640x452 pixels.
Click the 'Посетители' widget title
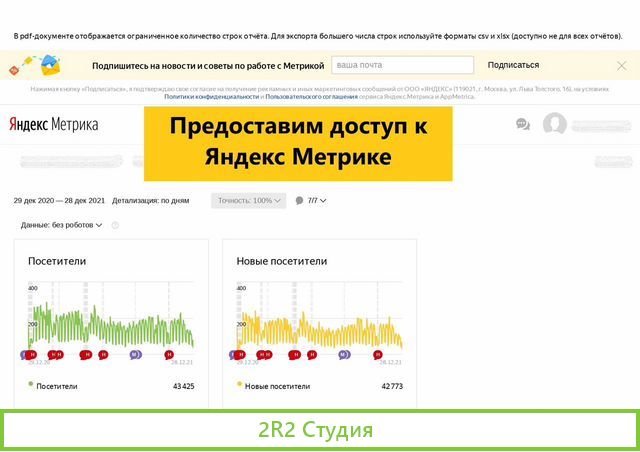tap(57, 261)
